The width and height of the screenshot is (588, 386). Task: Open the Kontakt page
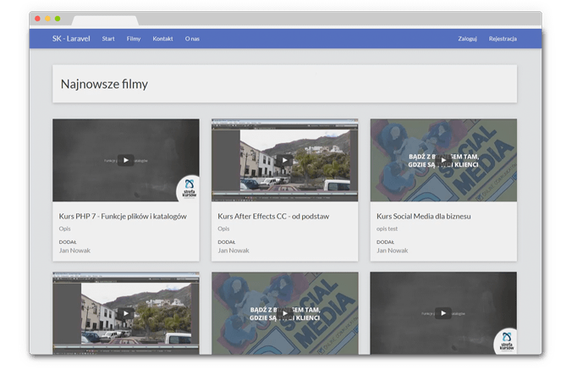[x=162, y=39]
